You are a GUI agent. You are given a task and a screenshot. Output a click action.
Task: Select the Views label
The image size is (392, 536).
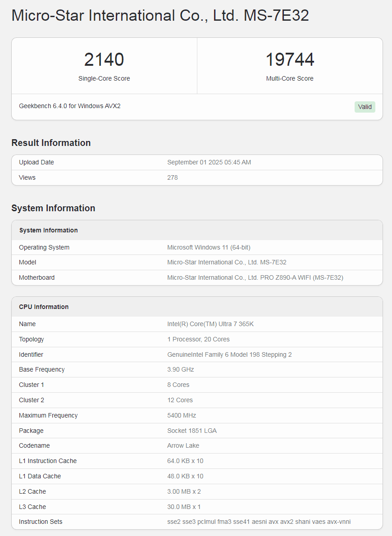coord(27,177)
